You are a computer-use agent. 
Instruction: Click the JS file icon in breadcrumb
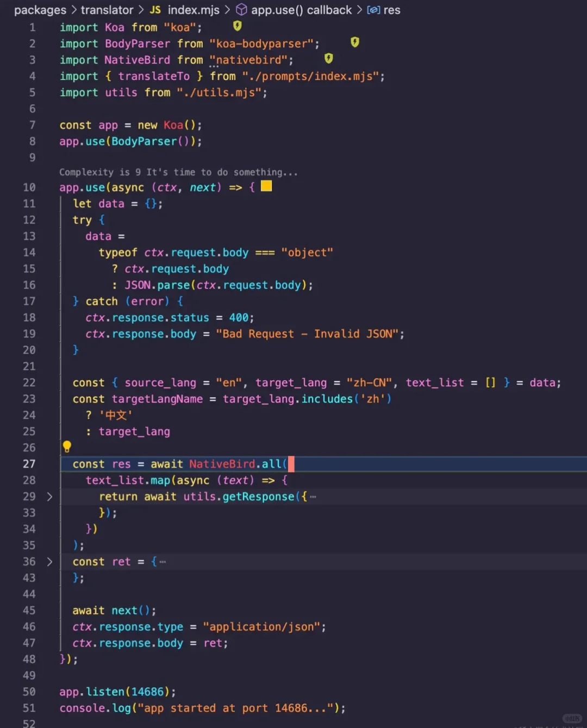tap(155, 10)
